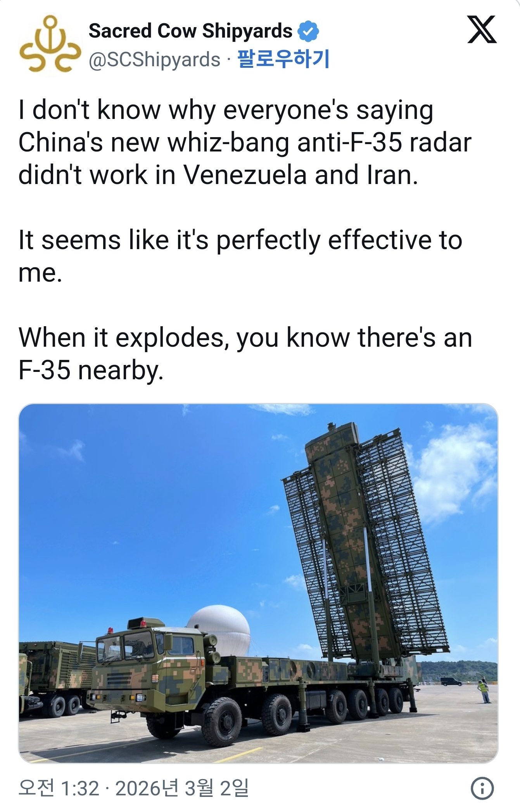Image resolution: width=520 pixels, height=812 pixels.
Task: Click the 2026년 3월 2일 date
Action: [x=182, y=788]
